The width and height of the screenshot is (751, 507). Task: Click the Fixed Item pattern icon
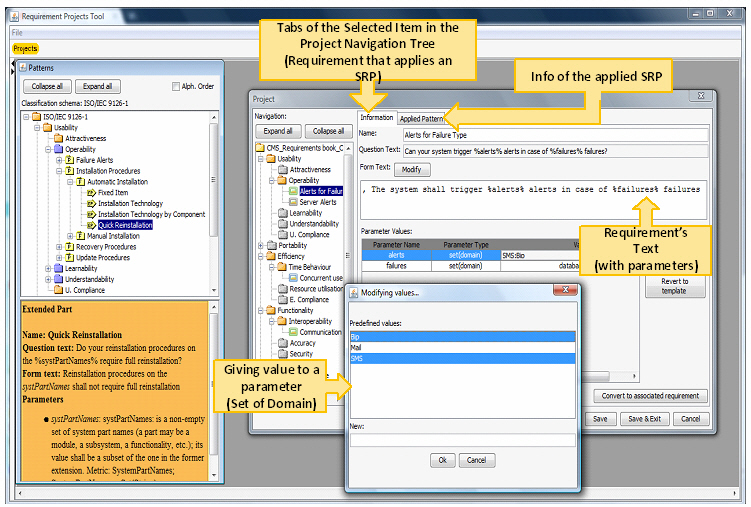click(92, 192)
